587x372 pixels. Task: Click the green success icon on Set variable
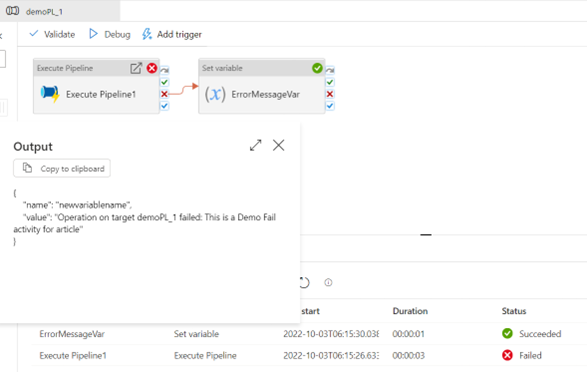(317, 68)
